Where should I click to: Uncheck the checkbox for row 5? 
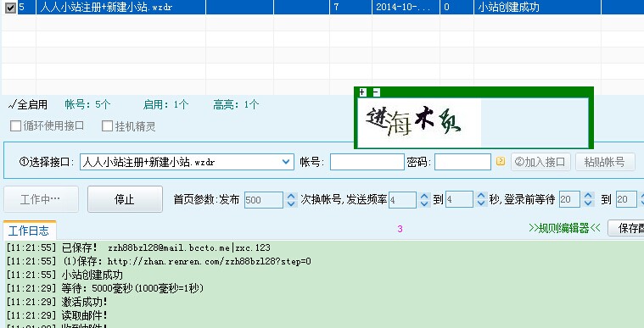point(11,8)
